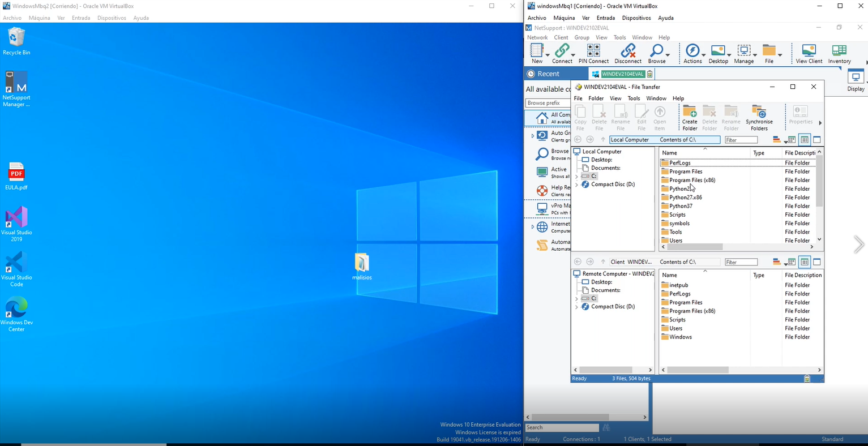
Task: Open sort dropdown arrow in remote pane
Action: (786, 264)
